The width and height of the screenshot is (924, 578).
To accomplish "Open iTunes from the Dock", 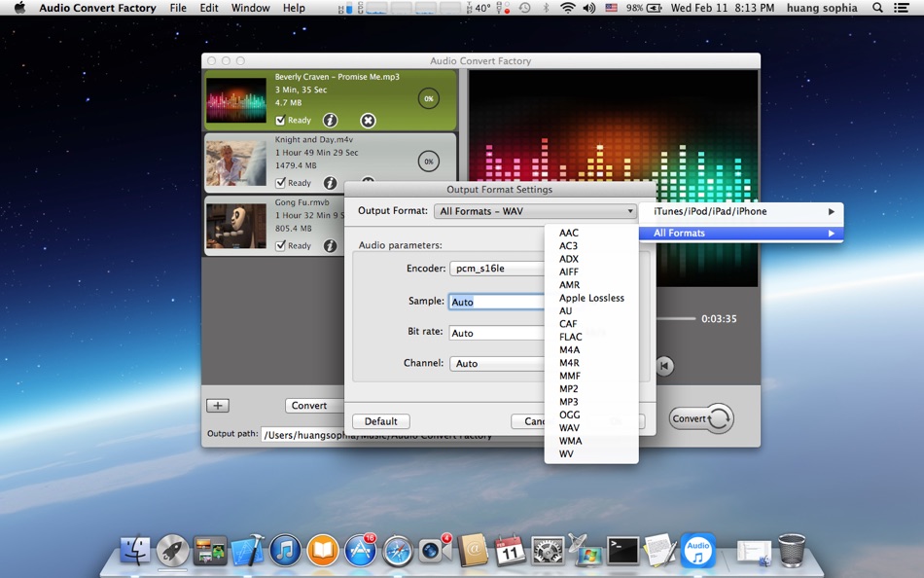I will click(x=285, y=551).
